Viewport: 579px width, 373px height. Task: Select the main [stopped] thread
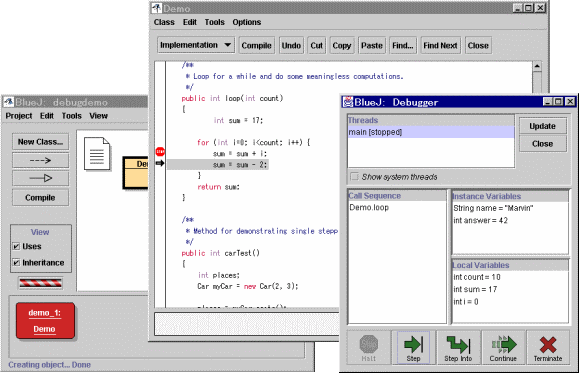pos(431,132)
